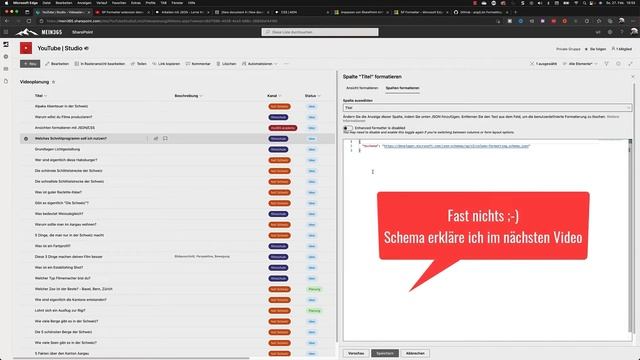Open the Titel column header menu
Image resolution: width=640 pixels, height=360 pixels.
click(x=40, y=96)
